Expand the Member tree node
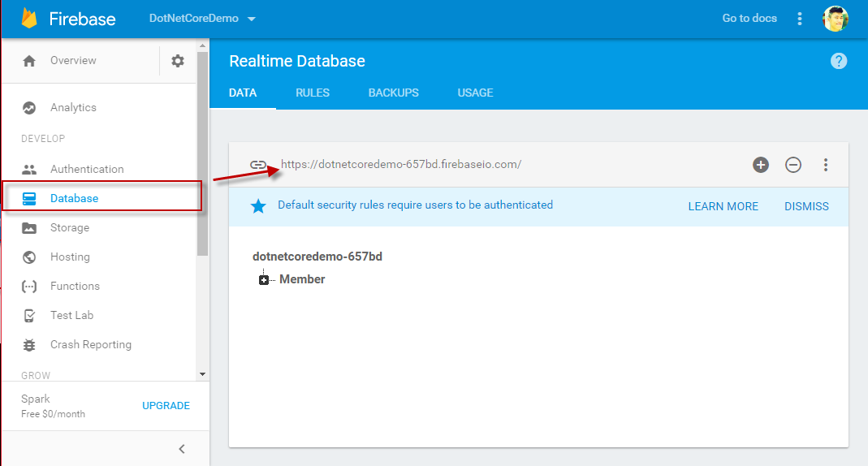 point(264,280)
